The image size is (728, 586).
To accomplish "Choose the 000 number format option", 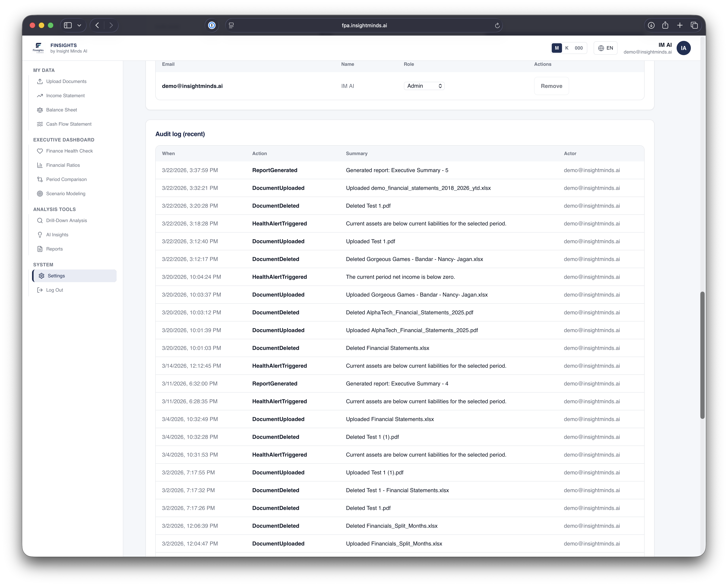I will (579, 48).
